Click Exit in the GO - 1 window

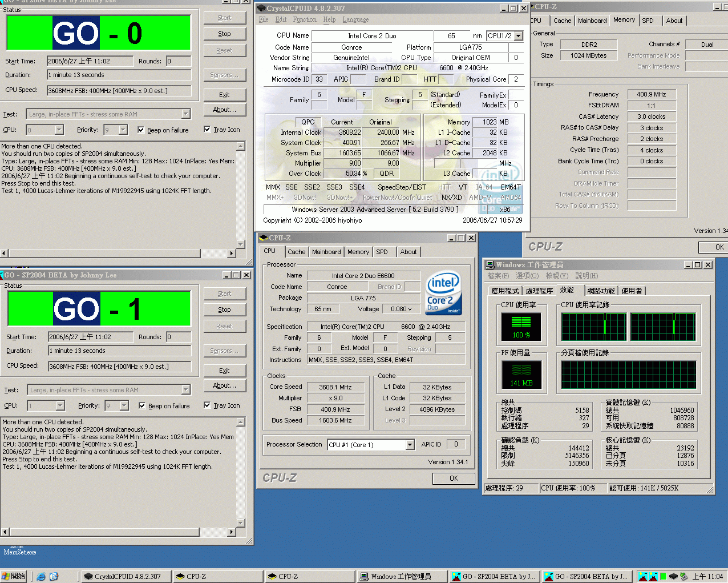[x=224, y=371]
